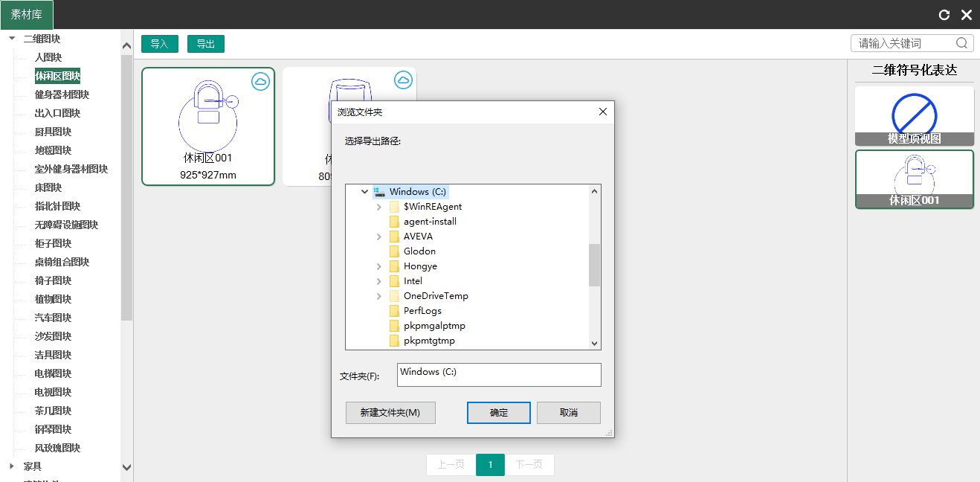Click the folder tree scrollbar thumb

click(594, 265)
